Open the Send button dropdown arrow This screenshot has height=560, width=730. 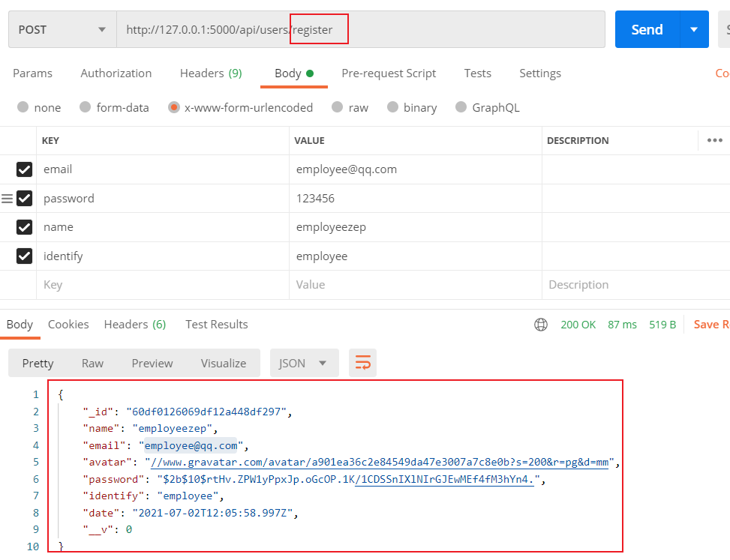694,30
